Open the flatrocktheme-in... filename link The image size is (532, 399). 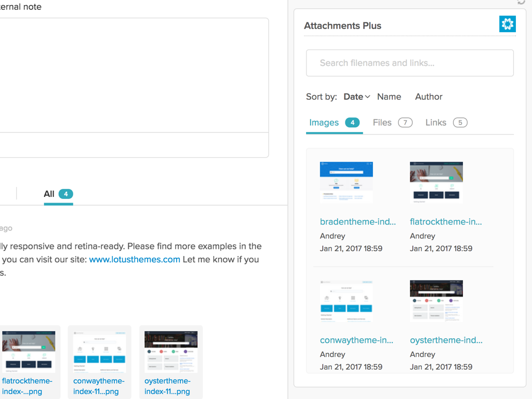click(x=446, y=221)
